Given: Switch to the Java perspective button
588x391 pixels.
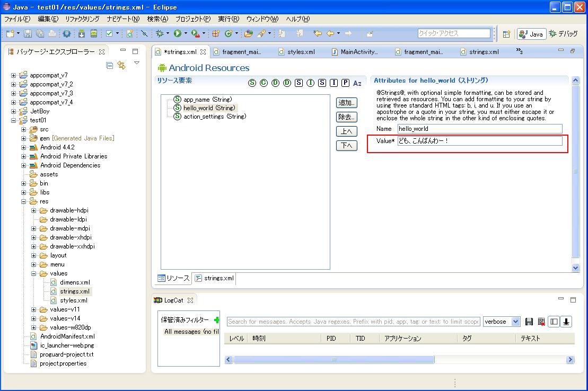Looking at the screenshot, I should [x=531, y=34].
